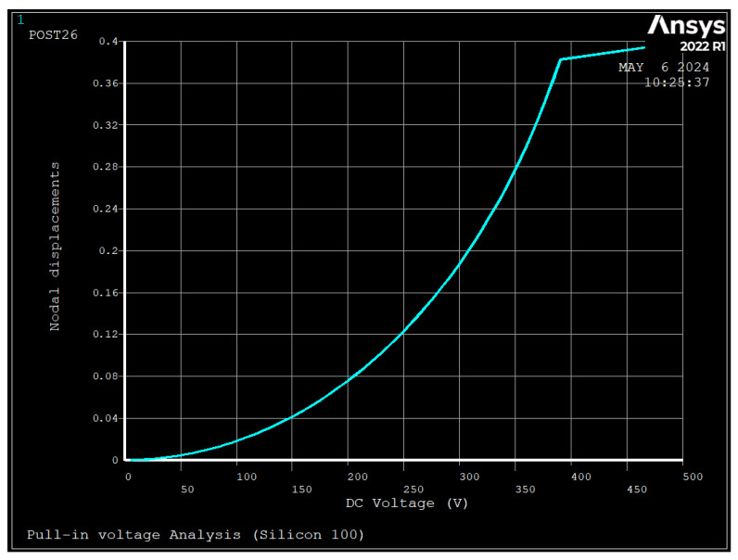Select the POST26 label text
Viewport: 738px width, 560px height.
tap(53, 35)
